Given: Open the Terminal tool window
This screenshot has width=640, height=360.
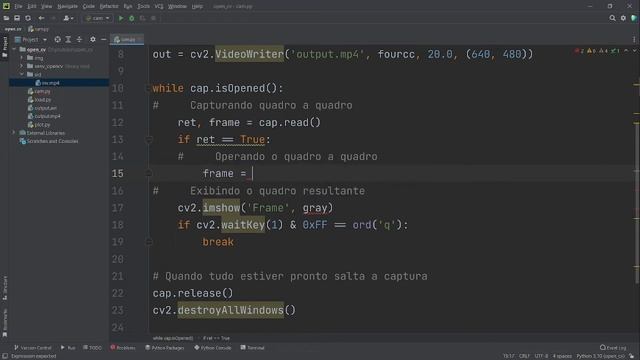Looking at the screenshot, I should click(252, 348).
